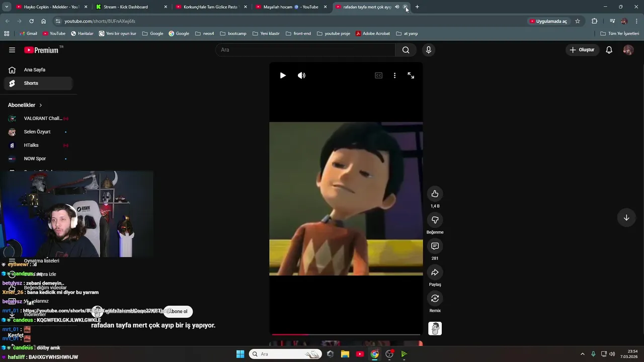Open the YouTube account avatar menu

click(628, 50)
